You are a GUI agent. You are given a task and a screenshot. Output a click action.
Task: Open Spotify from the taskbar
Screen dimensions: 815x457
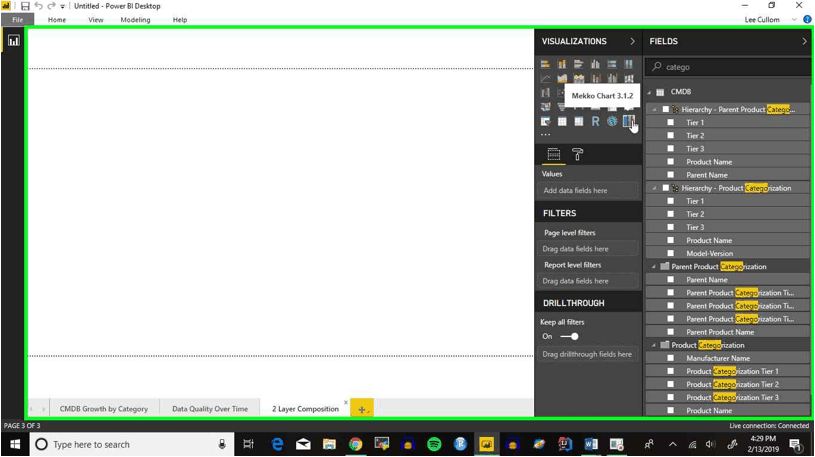[x=434, y=445]
